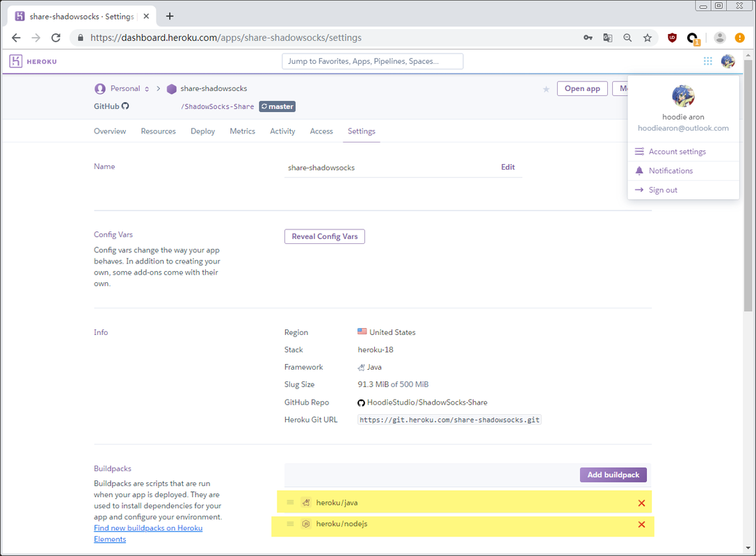The height and width of the screenshot is (556, 756).
Task: Remove the heroku/nodejs buildpack
Action: pyautogui.click(x=641, y=524)
